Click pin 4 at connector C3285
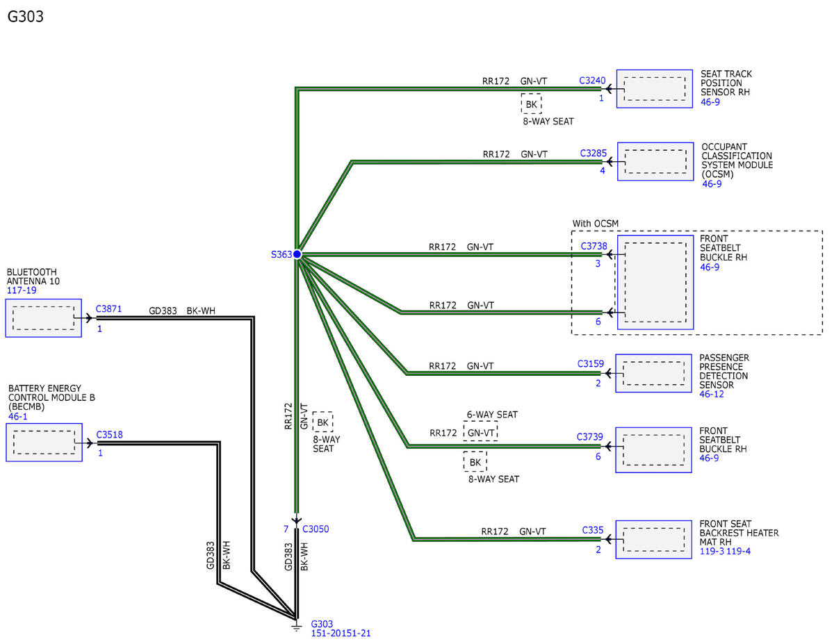The height and width of the screenshot is (644, 834). click(x=603, y=170)
